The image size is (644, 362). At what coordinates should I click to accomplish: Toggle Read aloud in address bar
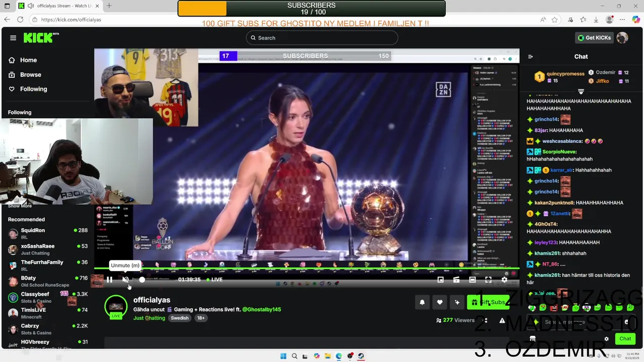pyautogui.click(x=543, y=20)
